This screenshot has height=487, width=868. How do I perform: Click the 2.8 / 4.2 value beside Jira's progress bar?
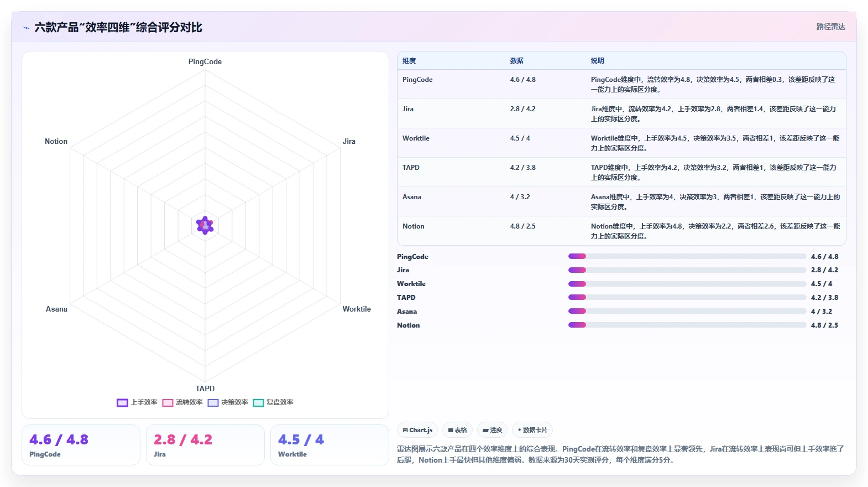point(824,270)
